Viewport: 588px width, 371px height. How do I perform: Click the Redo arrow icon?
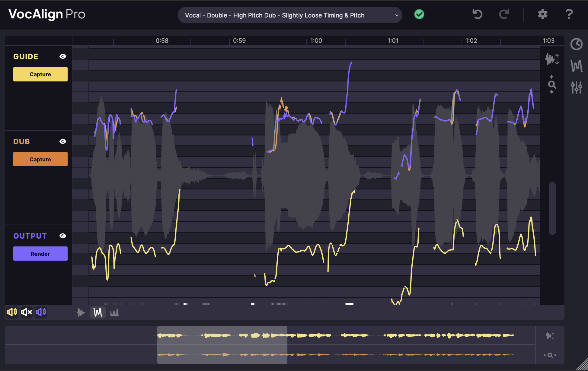[x=504, y=14]
